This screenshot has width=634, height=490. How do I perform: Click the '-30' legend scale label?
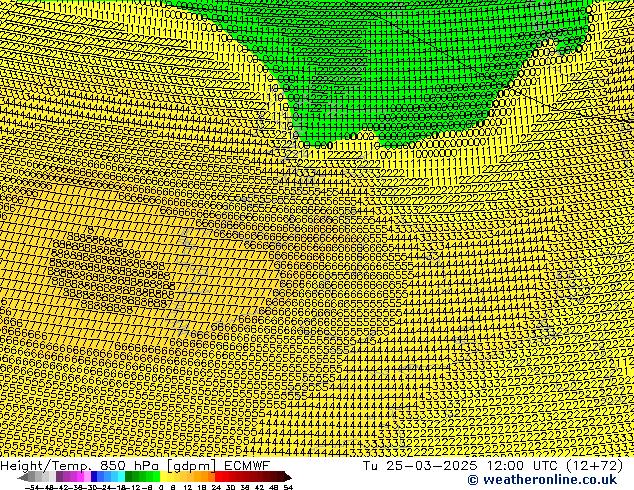(x=91, y=488)
